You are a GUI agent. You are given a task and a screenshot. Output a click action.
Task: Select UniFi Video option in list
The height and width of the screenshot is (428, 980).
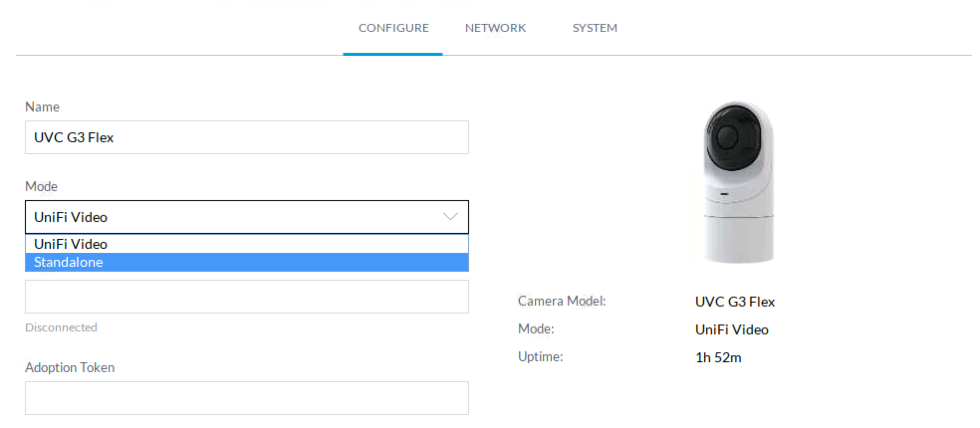coord(247,244)
